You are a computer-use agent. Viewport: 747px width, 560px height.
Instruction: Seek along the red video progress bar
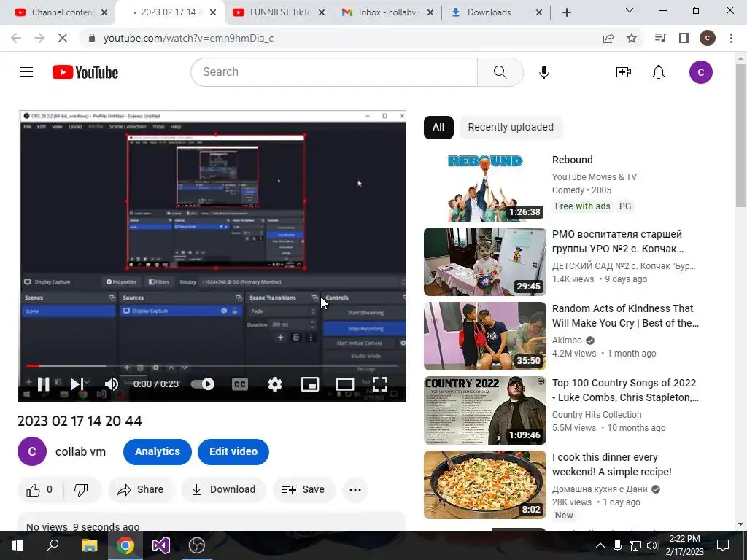pos(212,366)
